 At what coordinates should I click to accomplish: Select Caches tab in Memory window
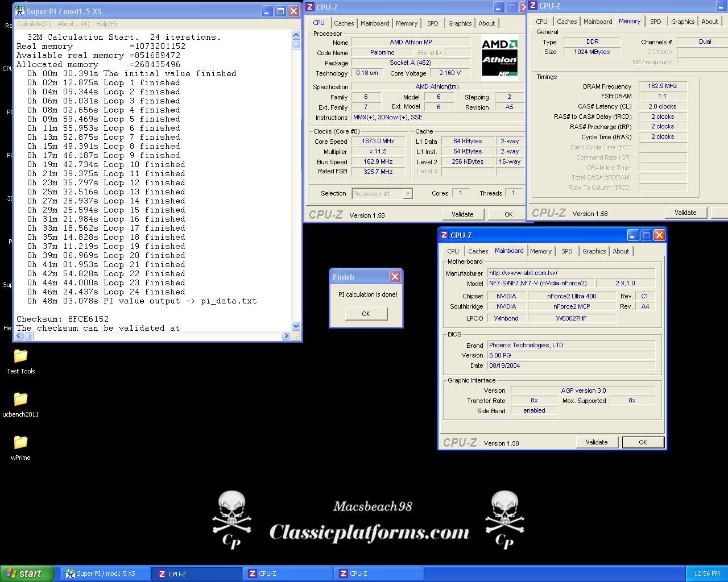[566, 22]
